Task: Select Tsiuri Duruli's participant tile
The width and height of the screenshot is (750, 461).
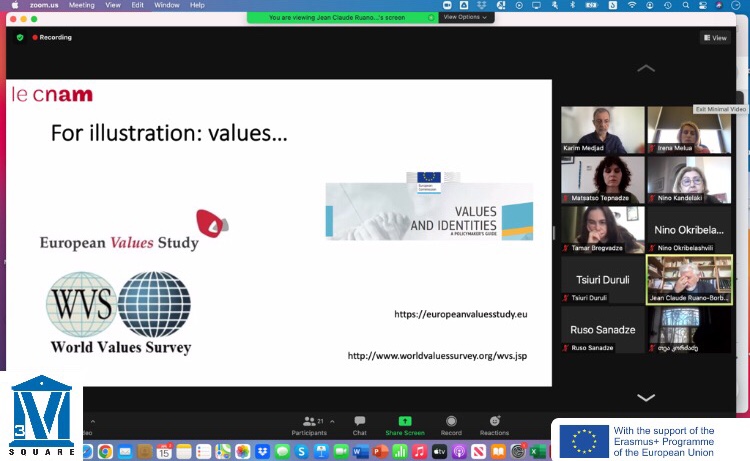Action: pos(603,280)
